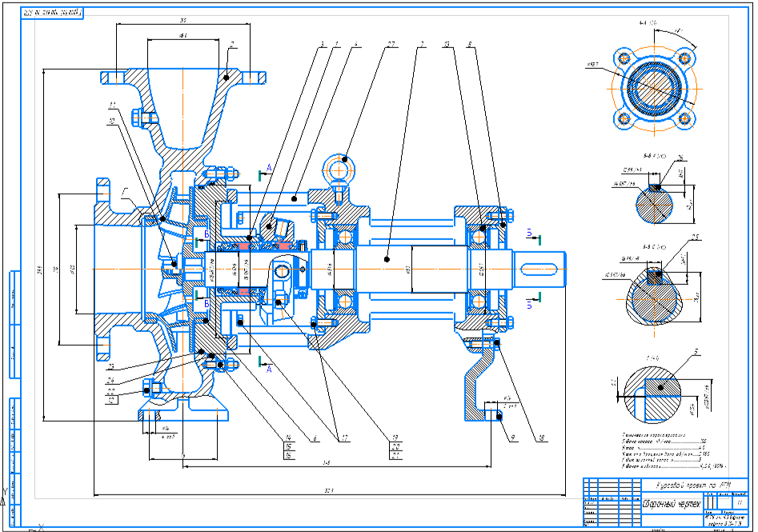Viewport: 758px width, 532px height.
Task: Select boxed part number 16
Action: coord(289,455)
